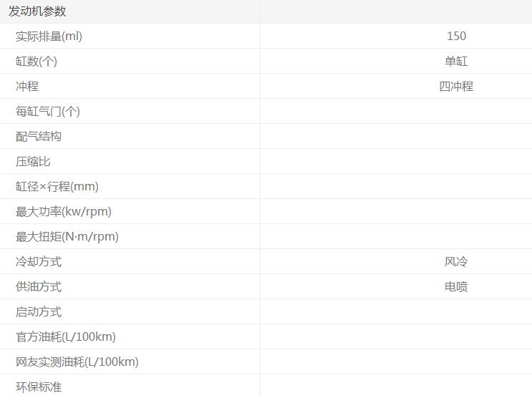Click the 单缸 cylinder value

click(x=456, y=62)
